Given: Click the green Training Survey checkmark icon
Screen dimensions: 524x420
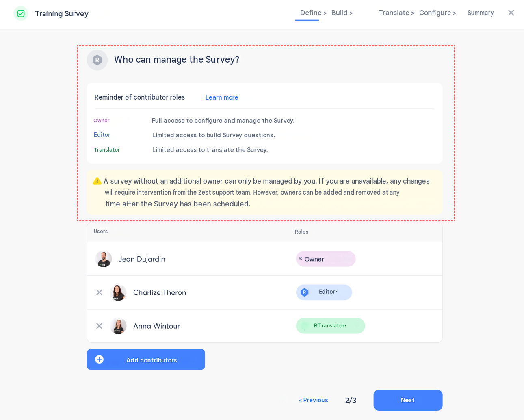Looking at the screenshot, I should tap(21, 13).
